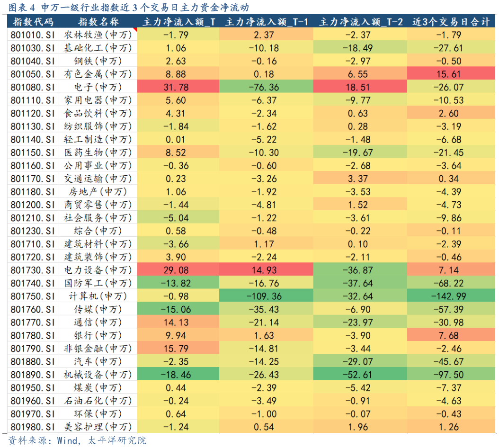Click the -52.61 cell in 机械设备 row
The height and width of the screenshot is (448, 499).
click(360, 375)
